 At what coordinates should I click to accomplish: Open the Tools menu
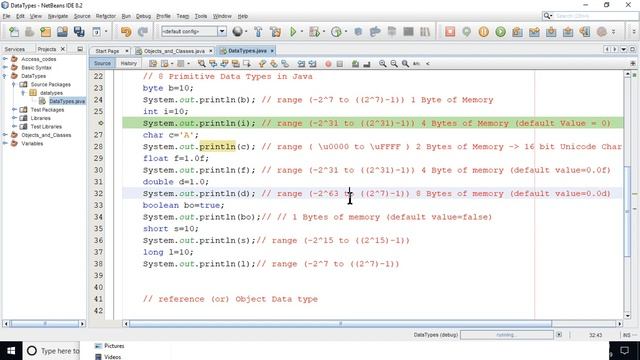tap(201, 16)
